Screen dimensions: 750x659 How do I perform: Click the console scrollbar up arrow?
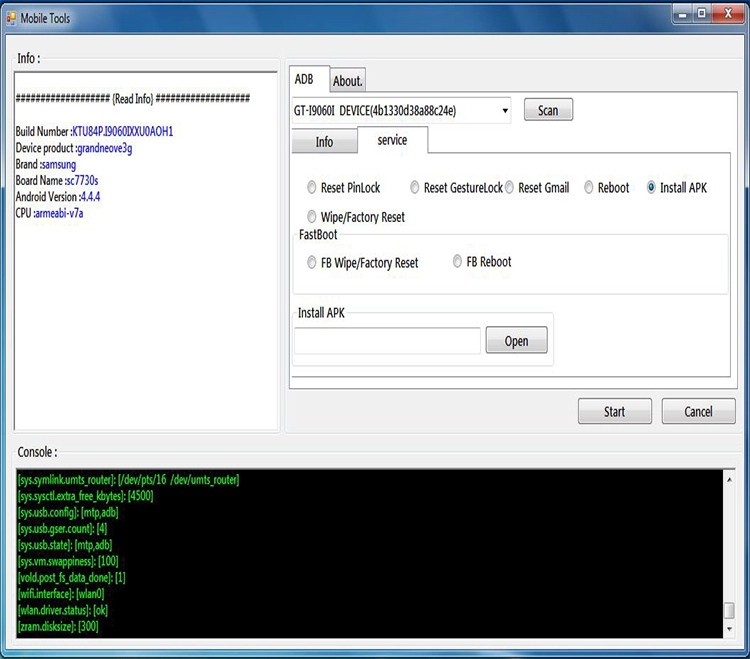coord(729,479)
